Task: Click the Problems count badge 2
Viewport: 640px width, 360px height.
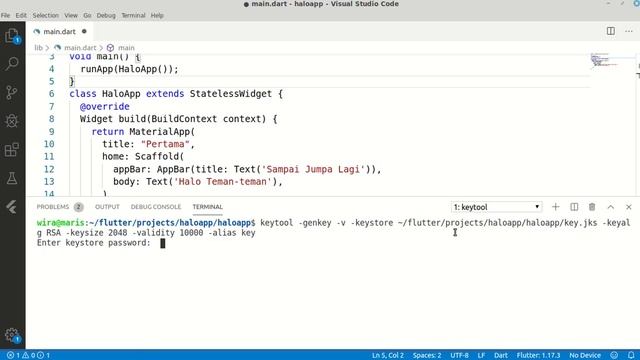Action: coord(78,207)
